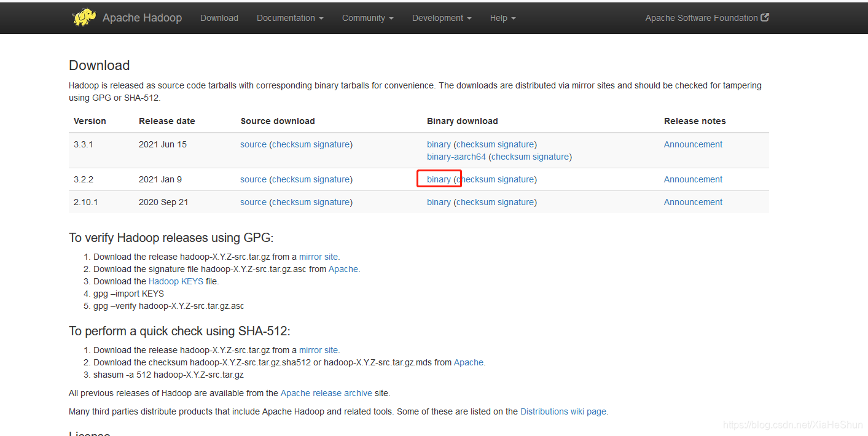The width and height of the screenshot is (868, 436).
Task: Select text 'gpg –import KEYS'
Action: pos(128,294)
